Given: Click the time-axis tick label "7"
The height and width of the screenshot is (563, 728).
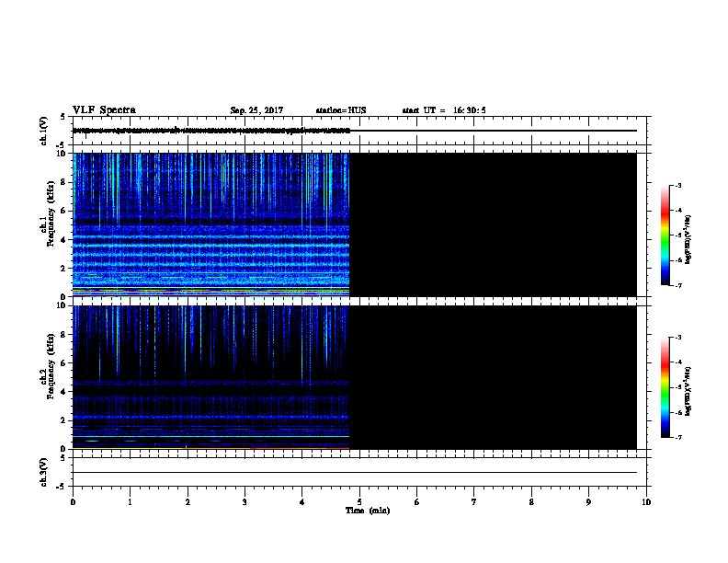Looking at the screenshot, I should tap(474, 502).
